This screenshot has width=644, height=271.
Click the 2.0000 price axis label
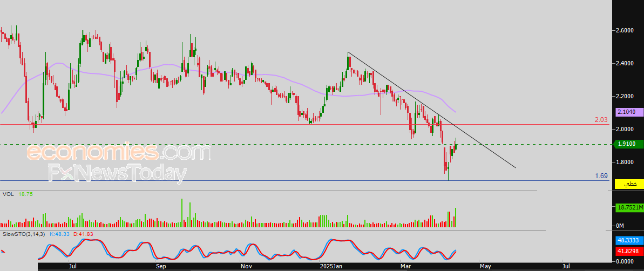coord(625,129)
